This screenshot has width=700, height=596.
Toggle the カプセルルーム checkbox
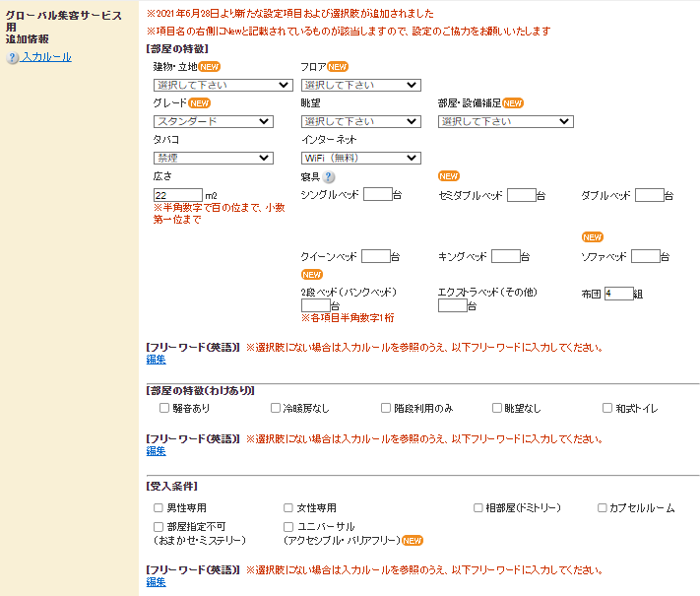tap(603, 508)
